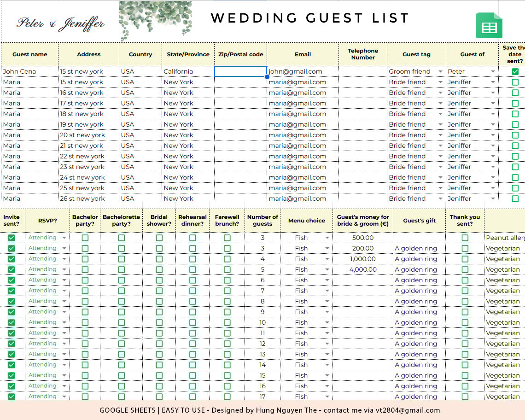This screenshot has height=420, width=525.
Task: Open Attending RSVP dropdown in 11 guests row
Action: [x=64, y=333]
